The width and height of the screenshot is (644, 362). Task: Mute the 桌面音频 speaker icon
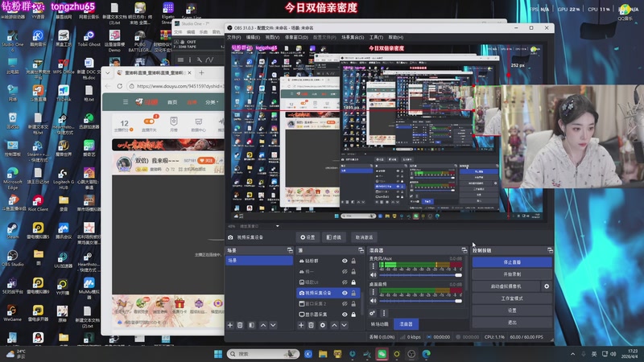click(x=373, y=300)
